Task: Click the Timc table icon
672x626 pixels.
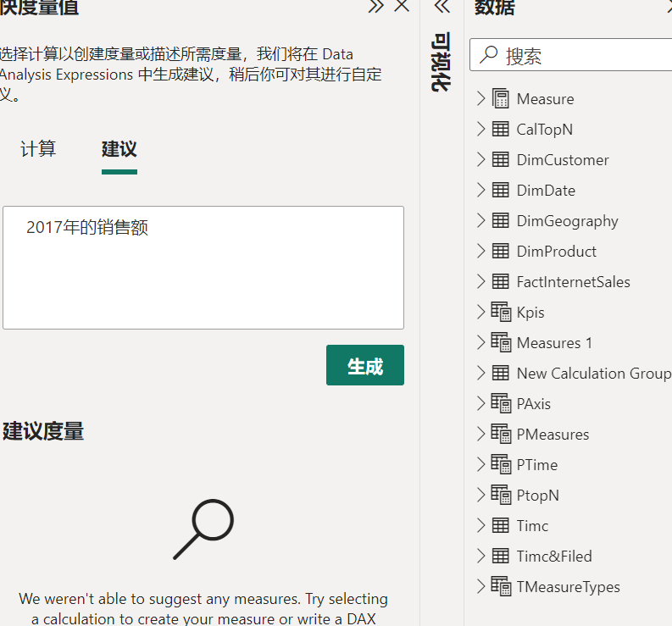Action: click(x=501, y=525)
